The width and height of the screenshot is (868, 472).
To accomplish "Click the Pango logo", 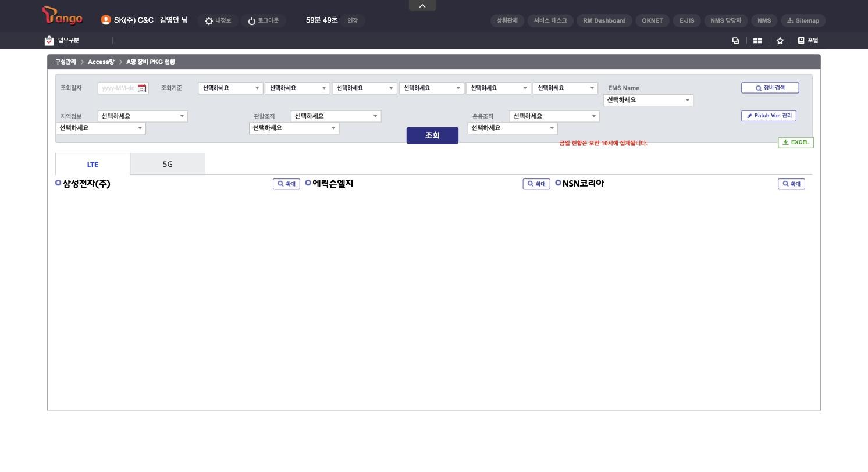I will (x=62, y=17).
